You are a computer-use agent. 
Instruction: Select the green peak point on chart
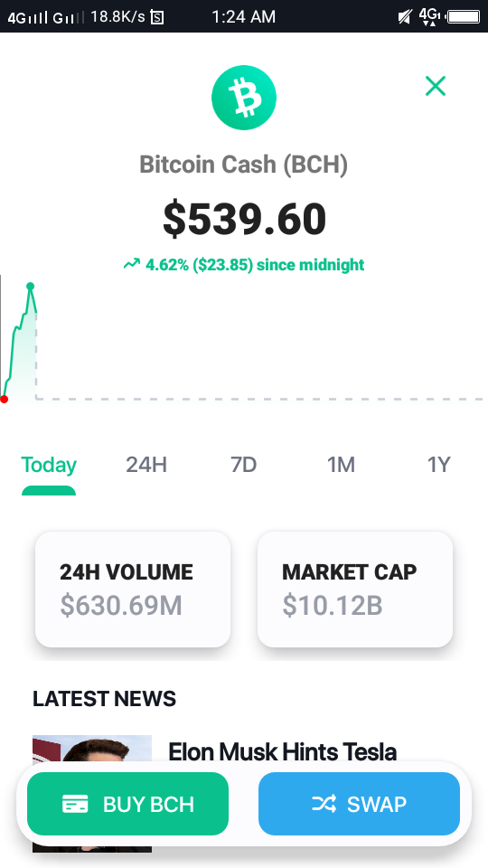pyautogui.click(x=31, y=287)
